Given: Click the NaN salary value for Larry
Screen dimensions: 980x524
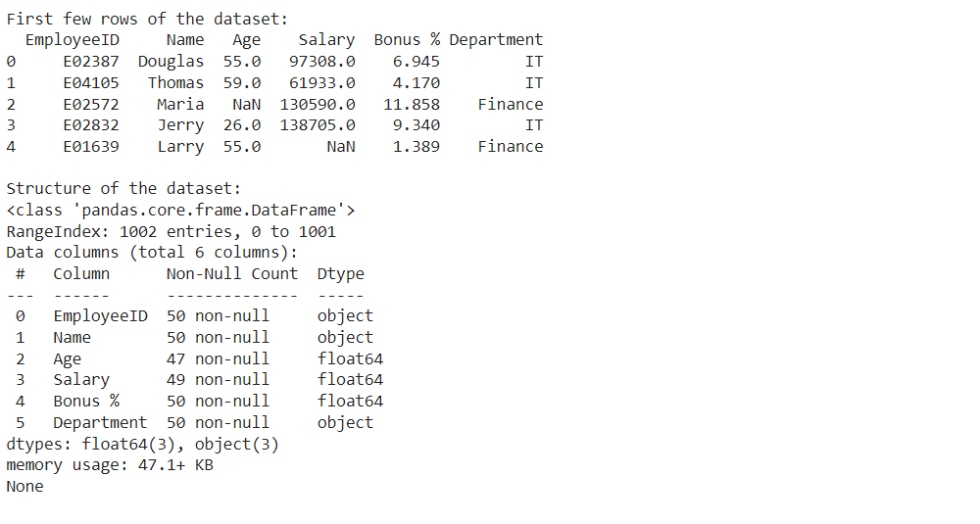Looking at the screenshot, I should click(x=341, y=146).
